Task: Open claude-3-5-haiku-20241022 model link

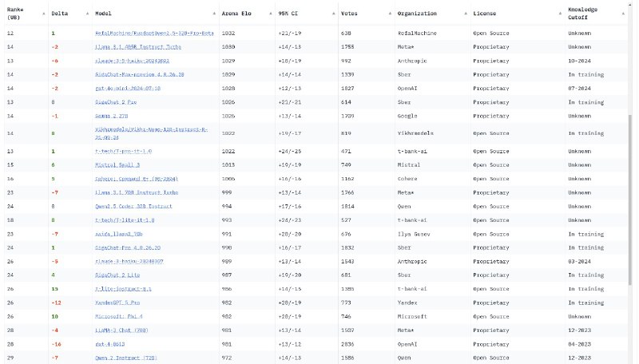Action: click(132, 61)
